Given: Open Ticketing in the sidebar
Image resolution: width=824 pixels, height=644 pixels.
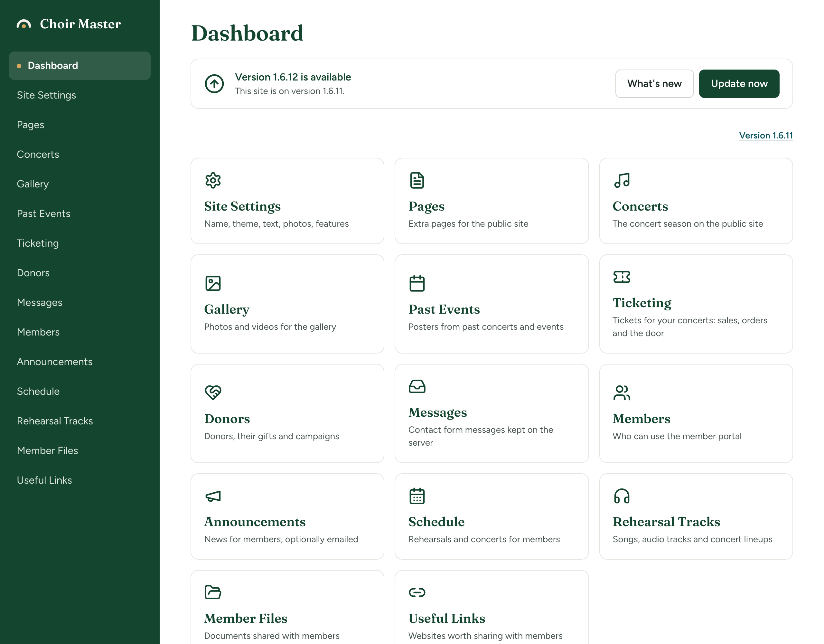Looking at the screenshot, I should [x=80, y=243].
